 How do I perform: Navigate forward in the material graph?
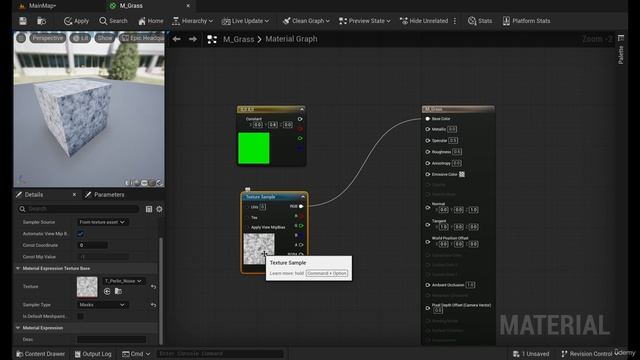193,39
